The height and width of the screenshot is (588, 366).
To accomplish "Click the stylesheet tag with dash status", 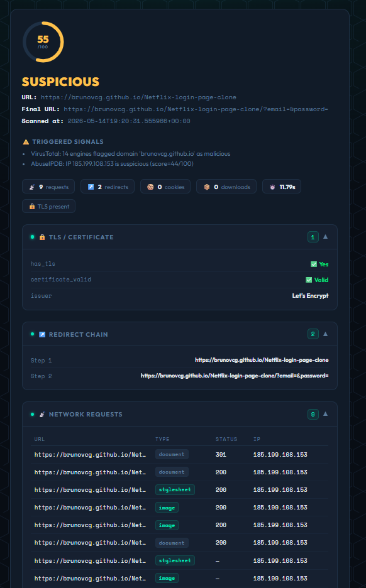I will (175, 560).
